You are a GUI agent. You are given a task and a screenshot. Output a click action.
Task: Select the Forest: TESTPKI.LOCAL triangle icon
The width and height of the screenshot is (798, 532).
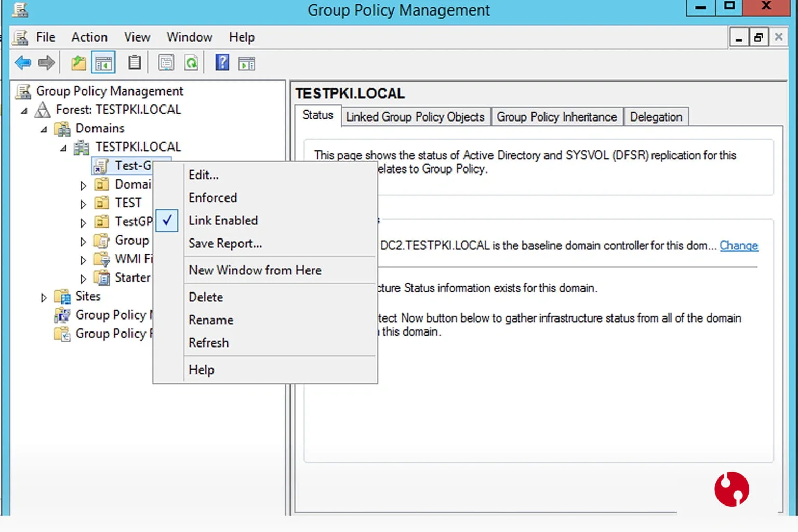(43, 110)
